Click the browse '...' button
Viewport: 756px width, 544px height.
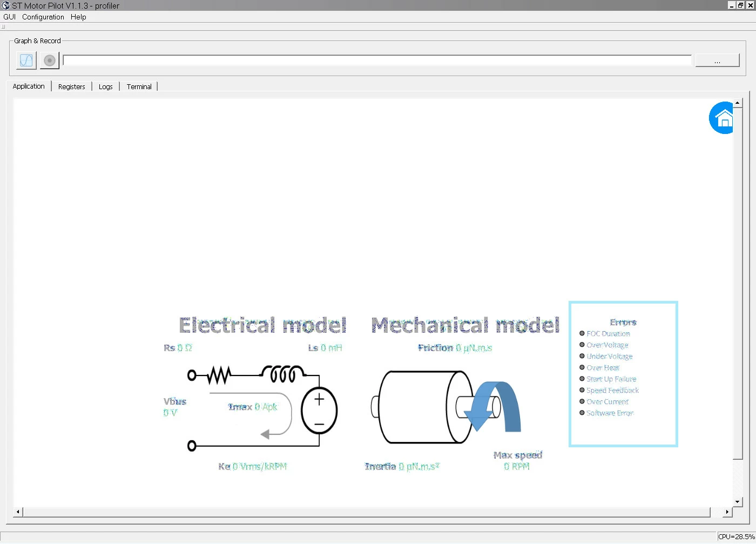[717, 61]
